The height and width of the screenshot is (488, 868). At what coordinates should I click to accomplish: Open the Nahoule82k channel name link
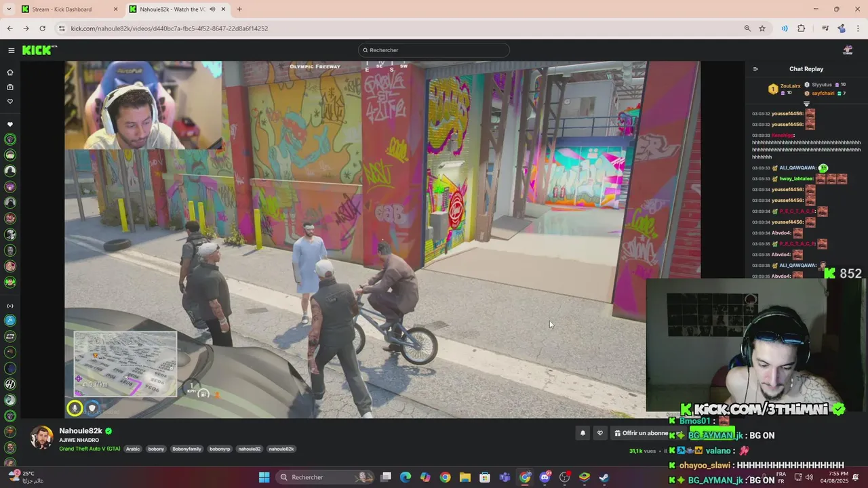81,431
